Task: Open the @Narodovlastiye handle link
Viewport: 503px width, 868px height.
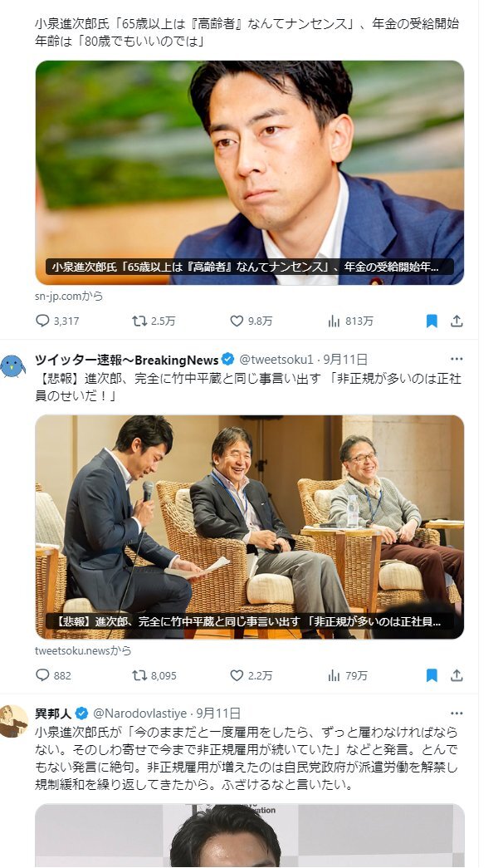Action: pos(139,714)
